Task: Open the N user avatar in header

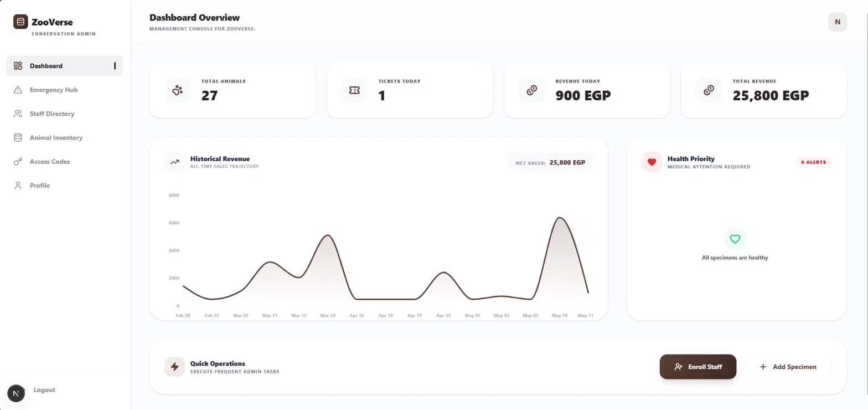Action: click(x=838, y=22)
